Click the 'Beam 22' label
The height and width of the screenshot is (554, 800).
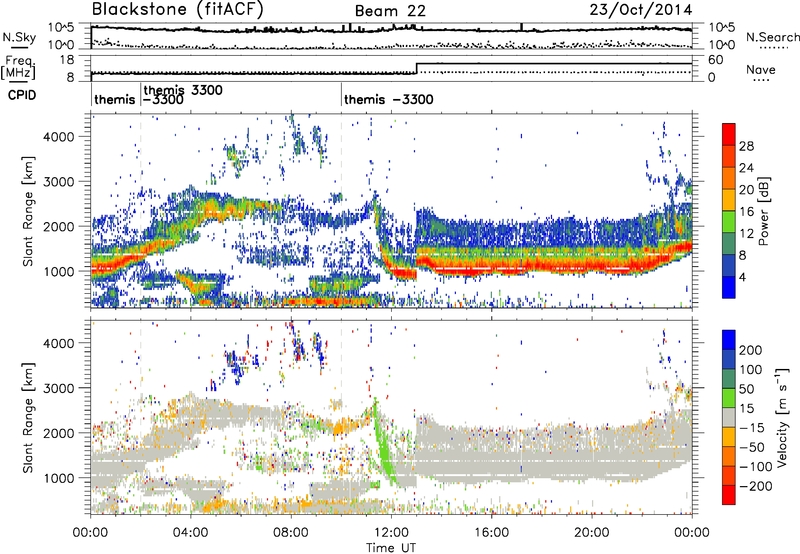coord(390,11)
